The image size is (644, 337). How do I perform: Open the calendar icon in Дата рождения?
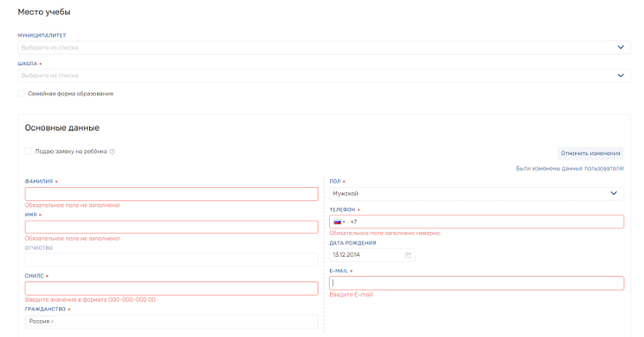(408, 255)
